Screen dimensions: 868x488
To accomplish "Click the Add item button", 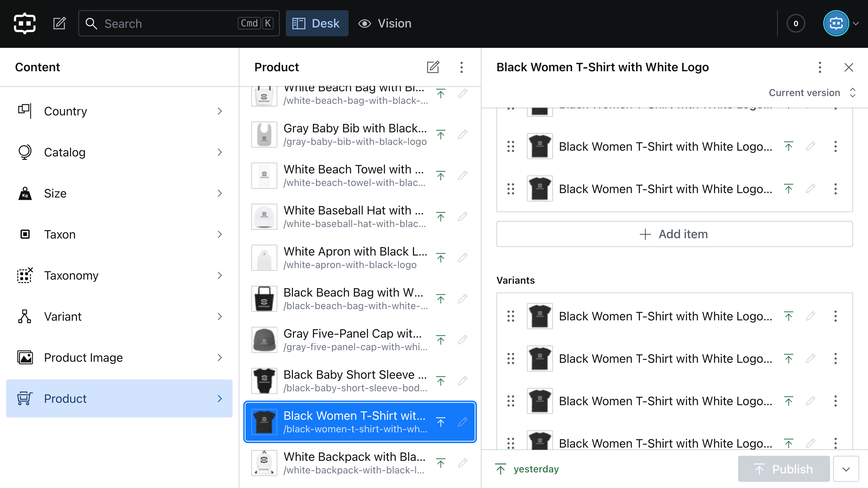I will pos(674,234).
